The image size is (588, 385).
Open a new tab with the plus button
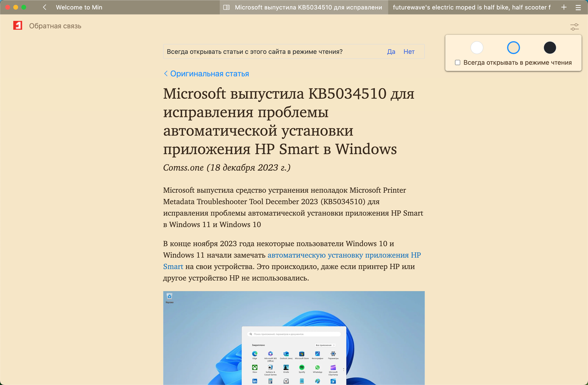tap(564, 7)
